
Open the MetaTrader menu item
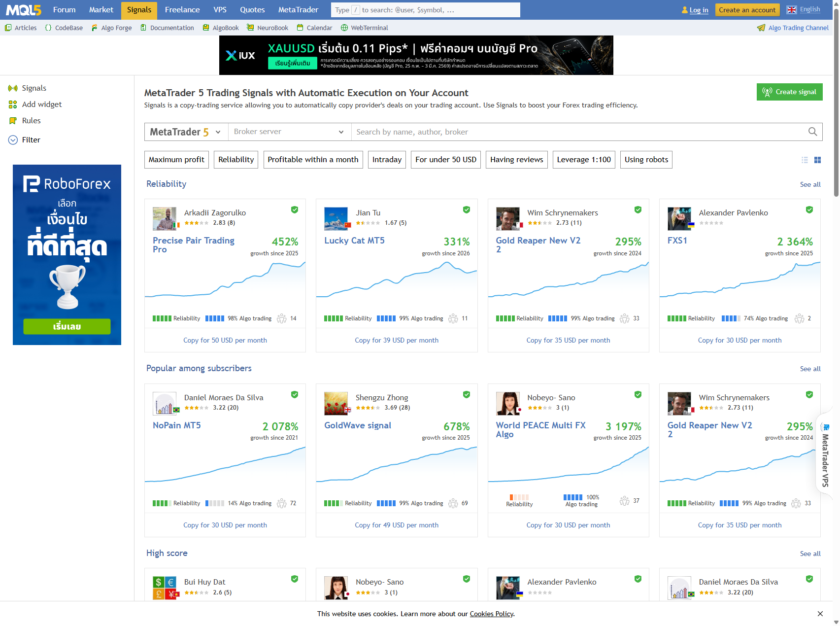[298, 10]
